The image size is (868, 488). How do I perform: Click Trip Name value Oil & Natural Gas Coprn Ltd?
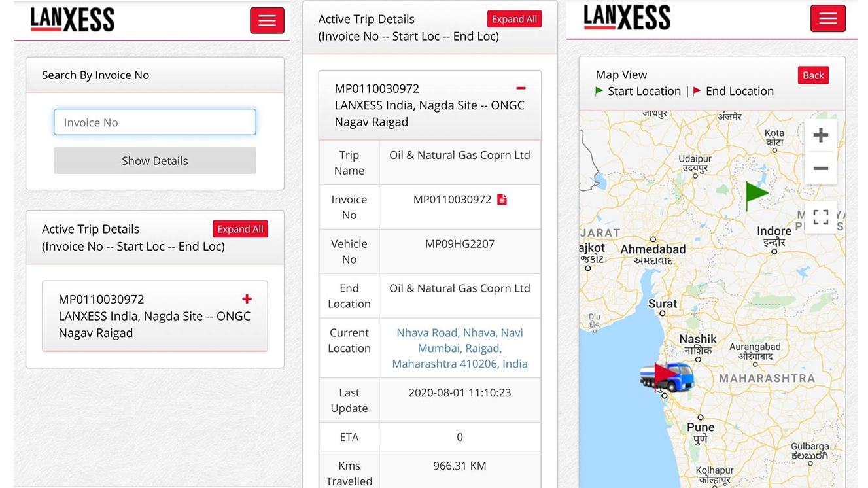(460, 155)
